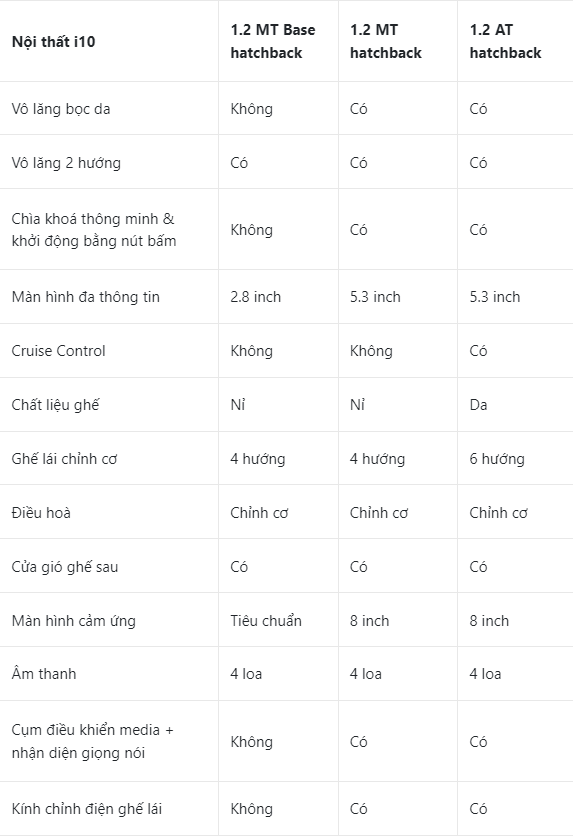Viewport: 573px width, 836px height.
Task: Click the "Nội thất i10" header cell
Action: [53, 42]
